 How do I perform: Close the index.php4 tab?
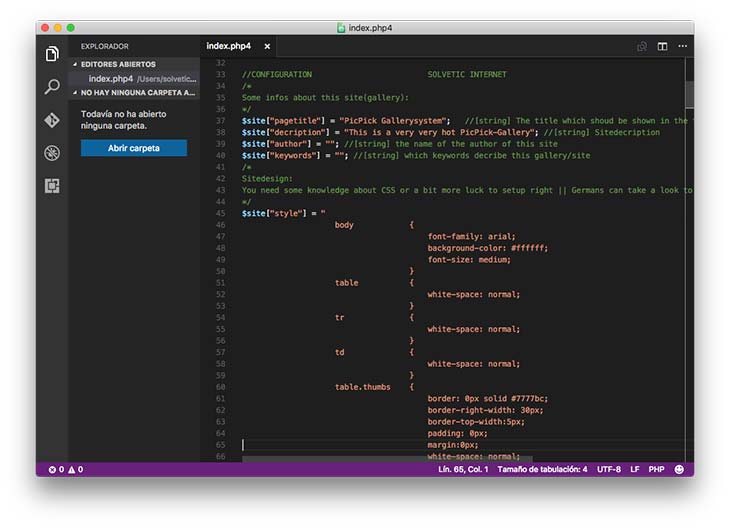pos(267,46)
